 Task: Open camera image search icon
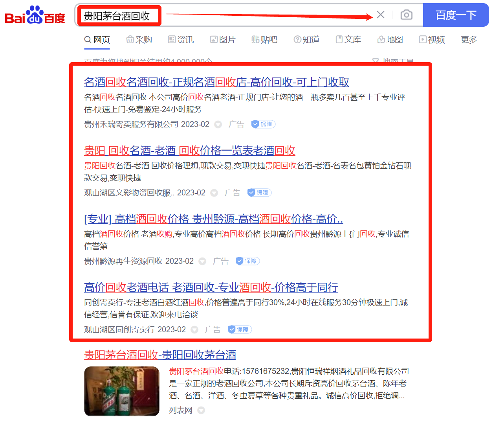[406, 15]
